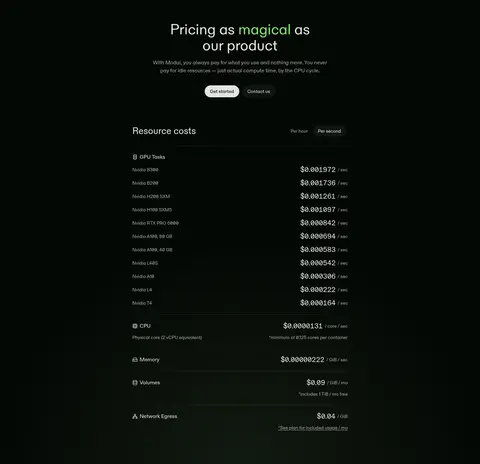Open the Contact us button
This screenshot has width=480, height=464.
click(259, 91)
